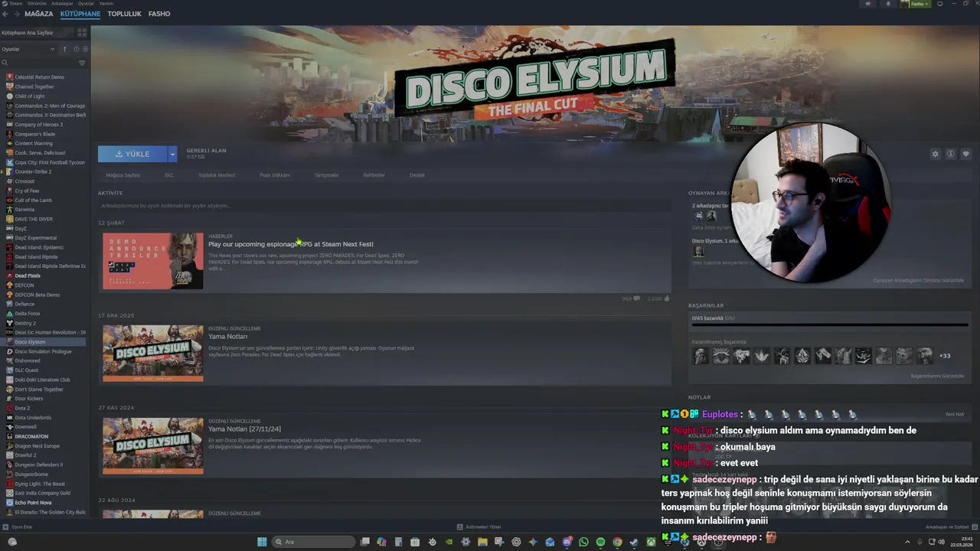Open the Next Fest news thumbnail
The height and width of the screenshot is (551, 980).
(153, 261)
